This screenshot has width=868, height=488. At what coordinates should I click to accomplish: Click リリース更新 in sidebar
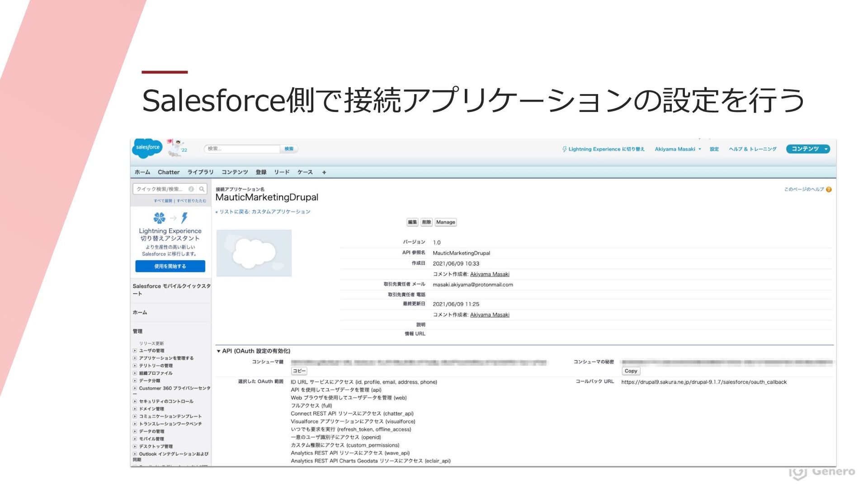click(151, 343)
